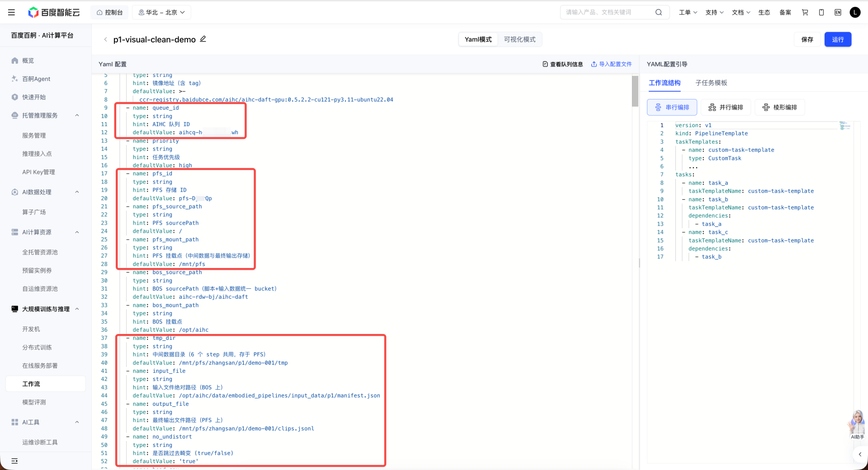Go back using the left arrow
Screen dimensions: 868x470
(x=105, y=40)
